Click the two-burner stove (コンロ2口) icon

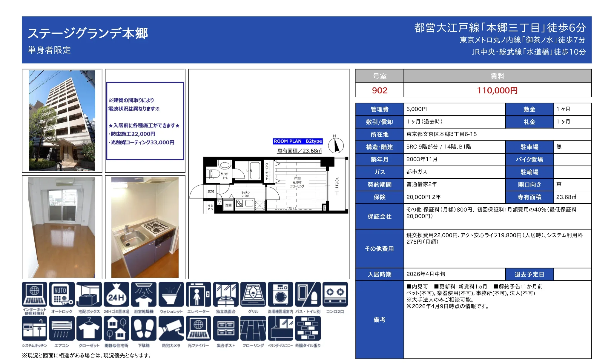335,294
